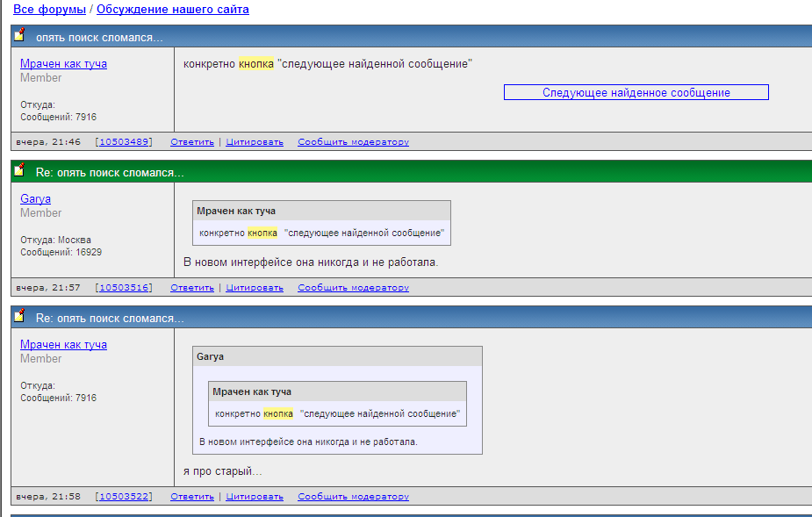Open the 'Обсуждение нашего сайта' breadcrumb link

coord(172,10)
